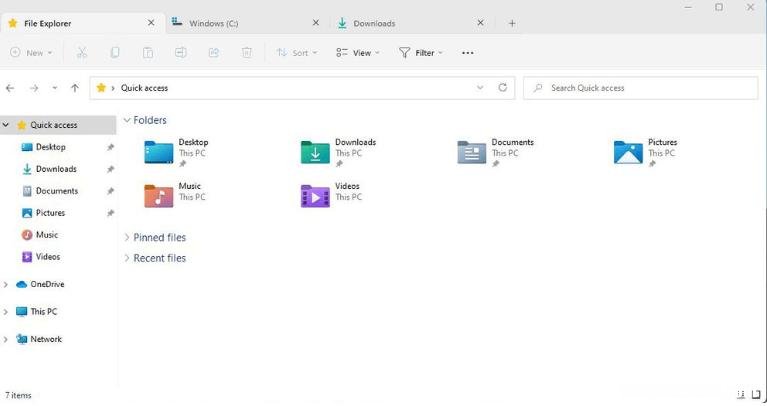Switch to details view icon in status bar

point(741,395)
